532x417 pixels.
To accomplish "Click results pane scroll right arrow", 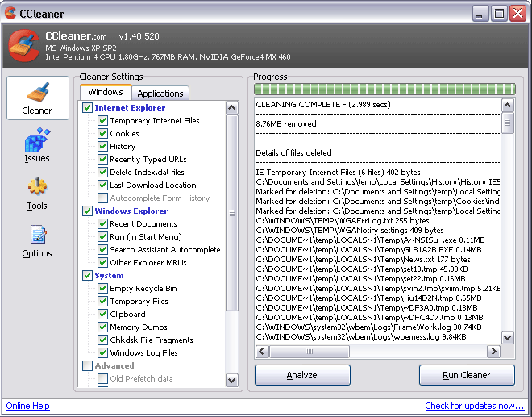I will (493, 352).
